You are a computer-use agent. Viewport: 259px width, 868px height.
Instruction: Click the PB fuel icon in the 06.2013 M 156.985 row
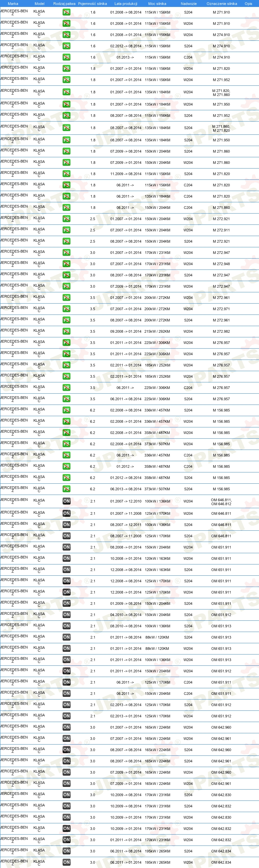67,489
